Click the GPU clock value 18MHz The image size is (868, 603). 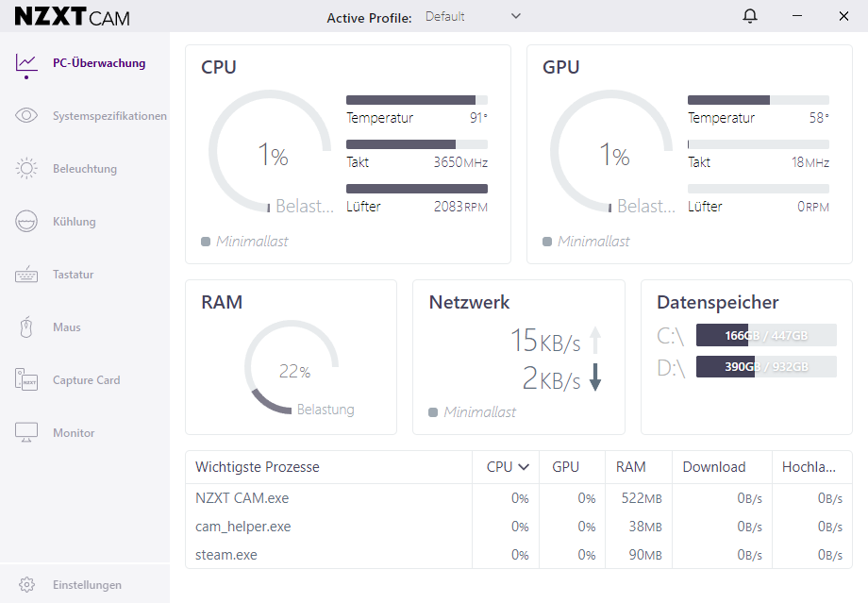(810, 162)
